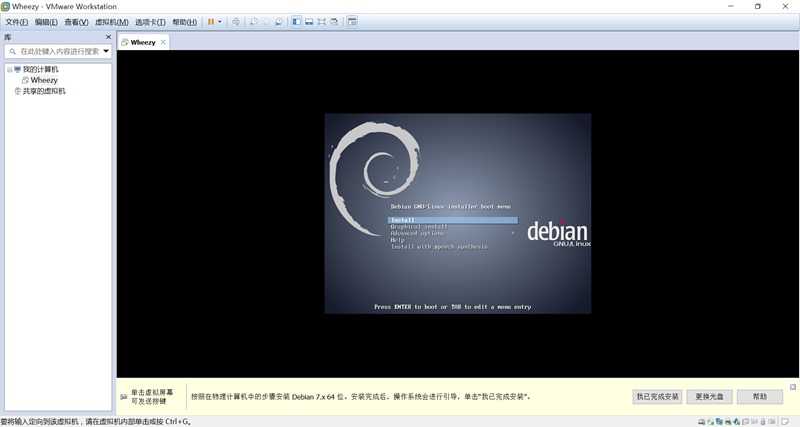
Task: Open the 编辑(E) menu
Action: [46, 22]
